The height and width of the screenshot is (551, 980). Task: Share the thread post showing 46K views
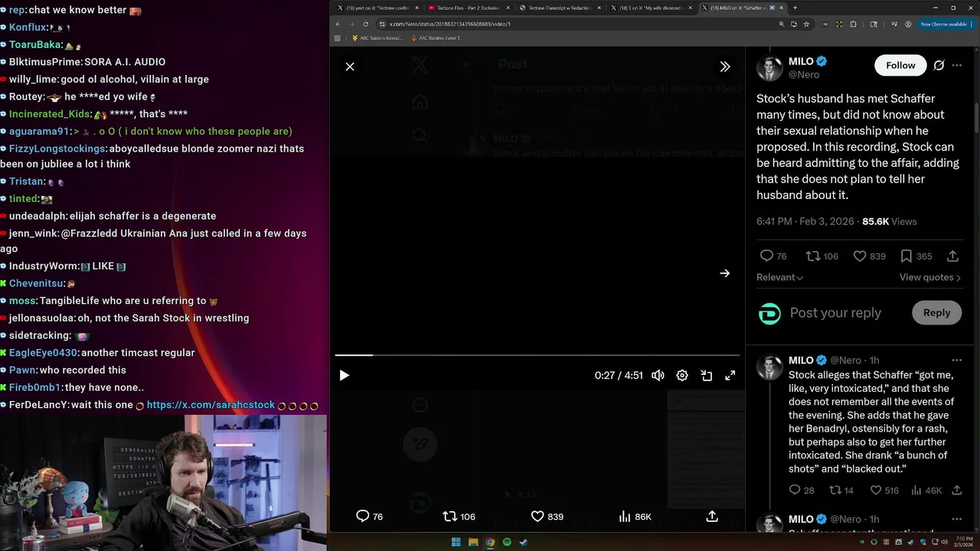pyautogui.click(x=956, y=491)
